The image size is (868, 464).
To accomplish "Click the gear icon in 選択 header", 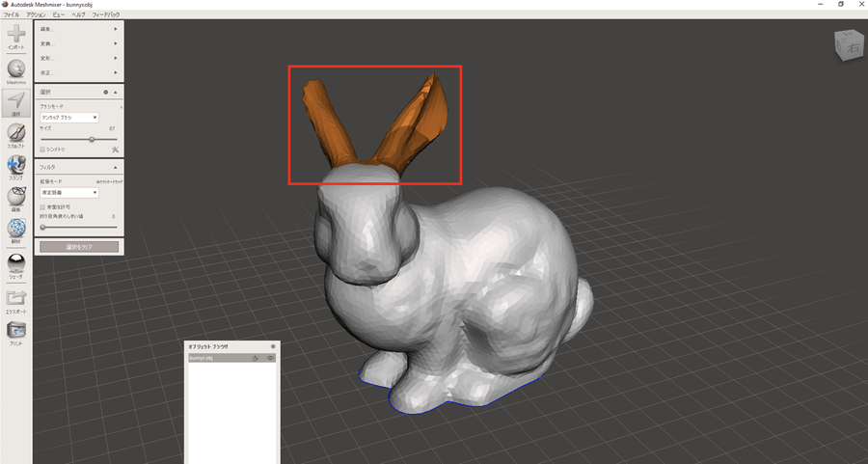I will coord(106,92).
